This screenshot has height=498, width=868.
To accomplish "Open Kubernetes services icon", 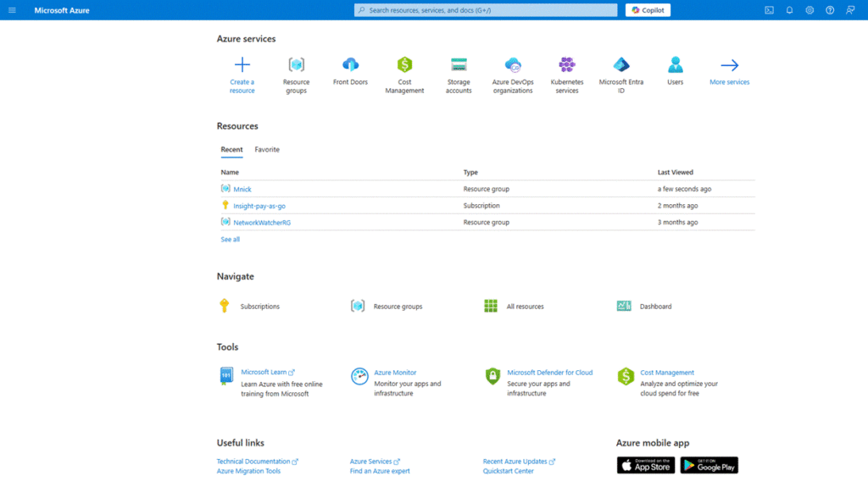I will point(567,65).
